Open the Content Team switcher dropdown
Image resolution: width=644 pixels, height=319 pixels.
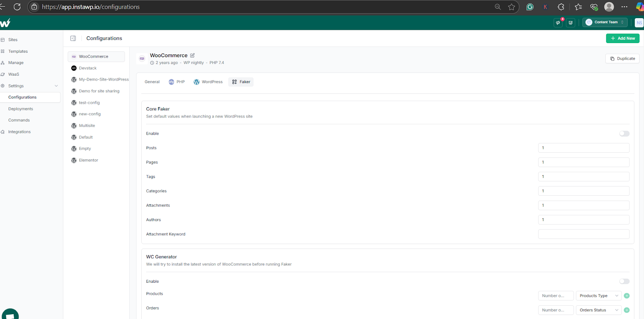tap(605, 23)
